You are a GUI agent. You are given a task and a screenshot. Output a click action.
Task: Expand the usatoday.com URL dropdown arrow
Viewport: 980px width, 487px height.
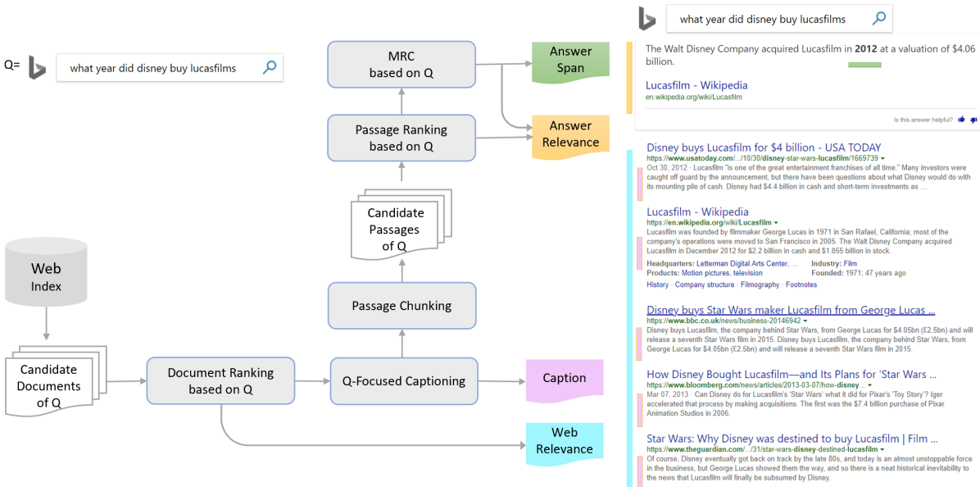[882, 158]
